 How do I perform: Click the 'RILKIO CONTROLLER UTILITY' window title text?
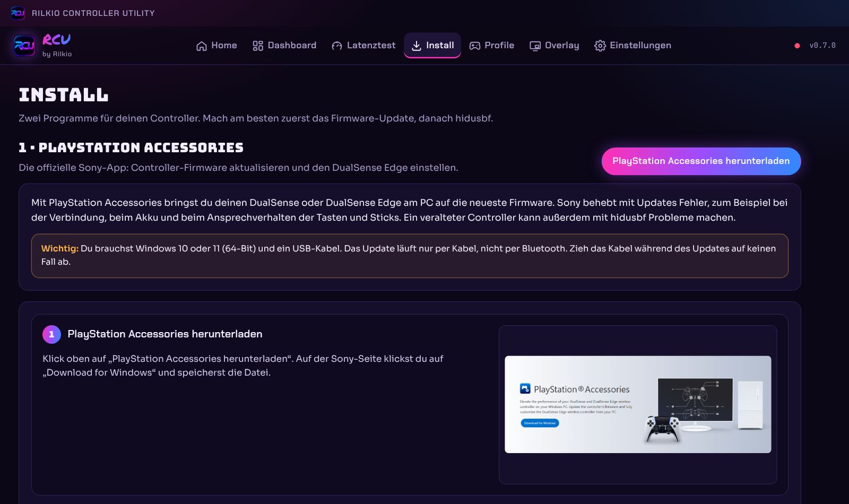[93, 13]
